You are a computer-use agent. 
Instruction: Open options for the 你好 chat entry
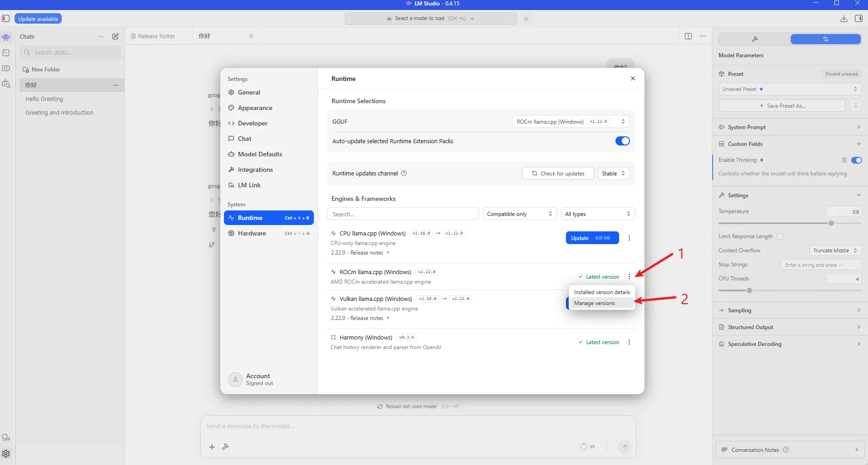tap(115, 85)
